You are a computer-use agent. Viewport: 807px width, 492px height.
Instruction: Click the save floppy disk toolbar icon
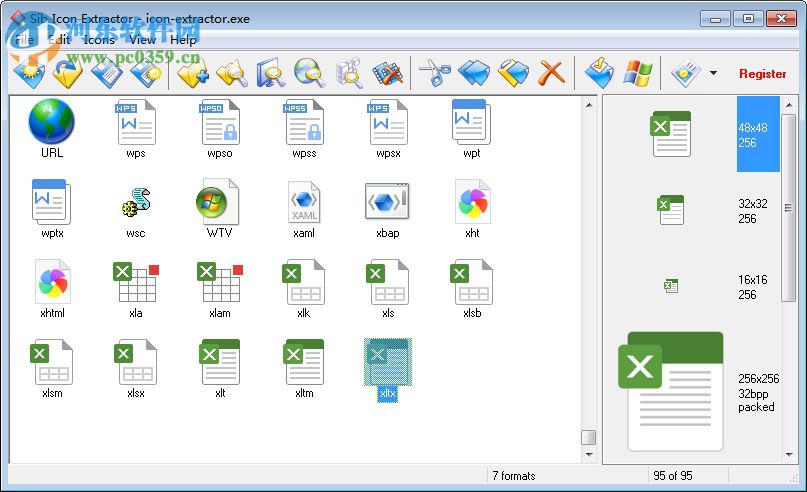(x=107, y=73)
